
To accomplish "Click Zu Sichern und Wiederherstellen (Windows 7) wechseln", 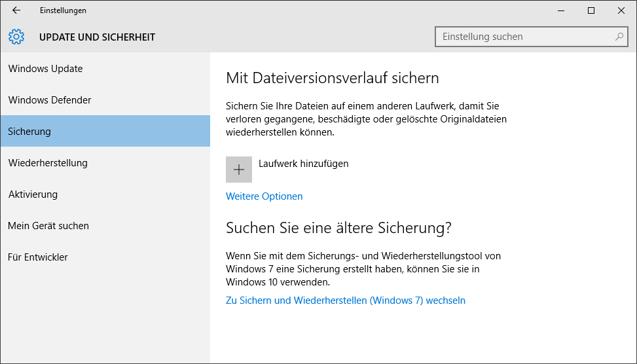I will 345,300.
